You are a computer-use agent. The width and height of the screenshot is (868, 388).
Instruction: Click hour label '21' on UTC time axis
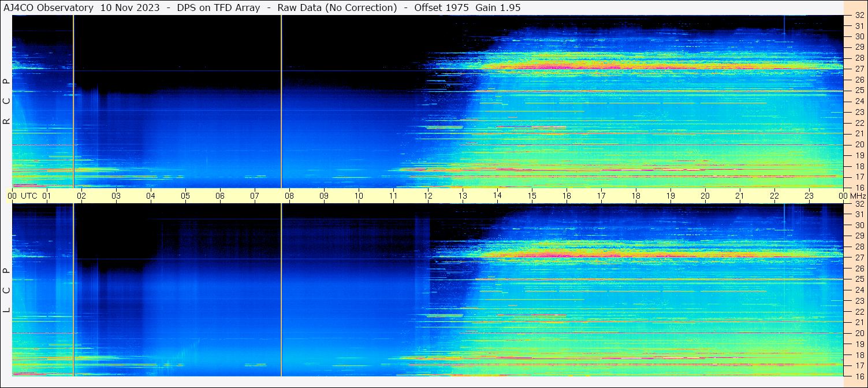pyautogui.click(x=740, y=196)
